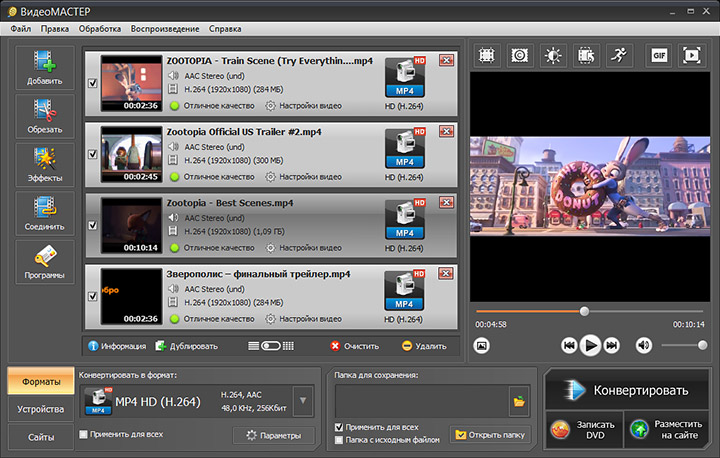Start conversion with Конвертировать button
Screen dimensions: 720x458
click(x=627, y=390)
